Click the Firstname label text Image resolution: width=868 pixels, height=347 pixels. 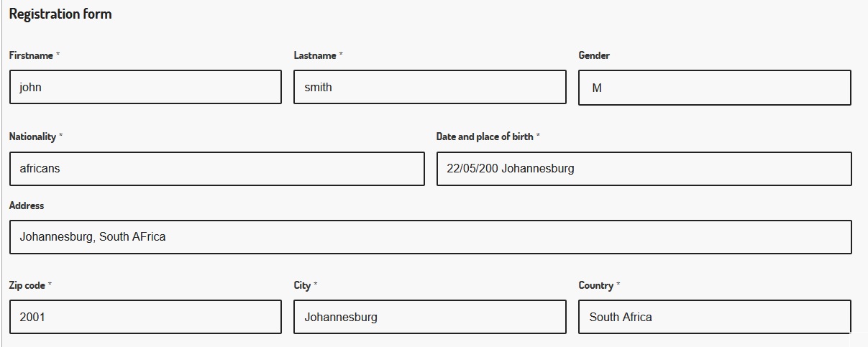(31, 55)
